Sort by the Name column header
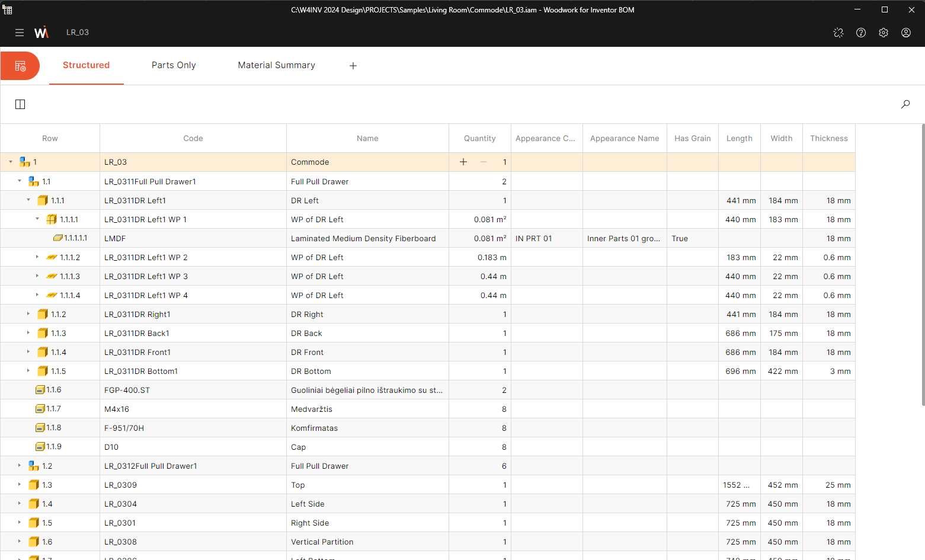The width and height of the screenshot is (925, 560). 367,138
